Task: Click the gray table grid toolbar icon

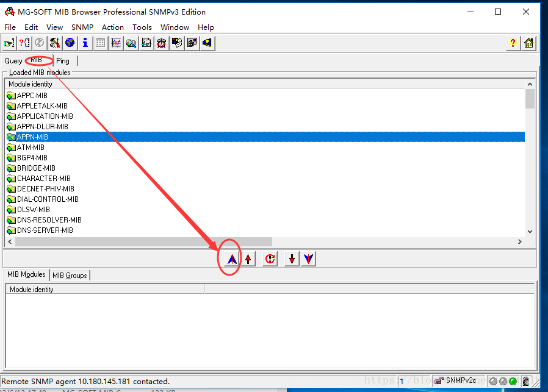Action: pos(100,43)
